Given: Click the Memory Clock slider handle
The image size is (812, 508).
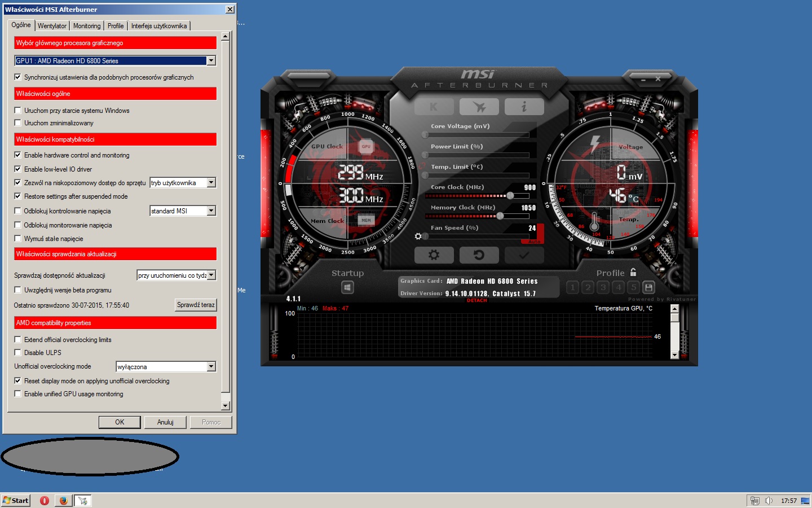Looking at the screenshot, I should pyautogui.click(x=500, y=216).
